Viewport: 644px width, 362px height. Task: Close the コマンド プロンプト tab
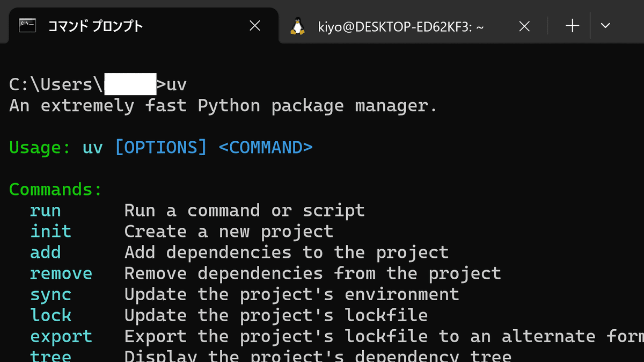click(255, 26)
